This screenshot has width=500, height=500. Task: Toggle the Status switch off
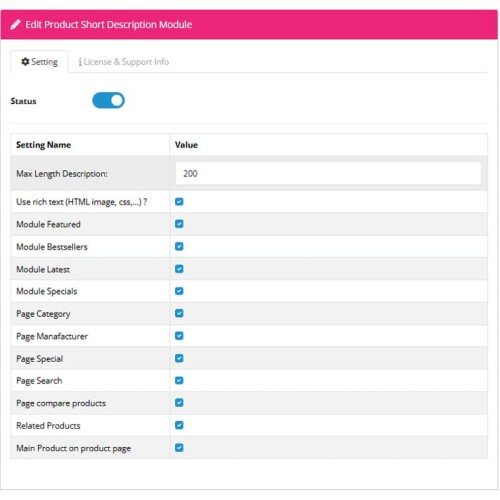point(108,100)
